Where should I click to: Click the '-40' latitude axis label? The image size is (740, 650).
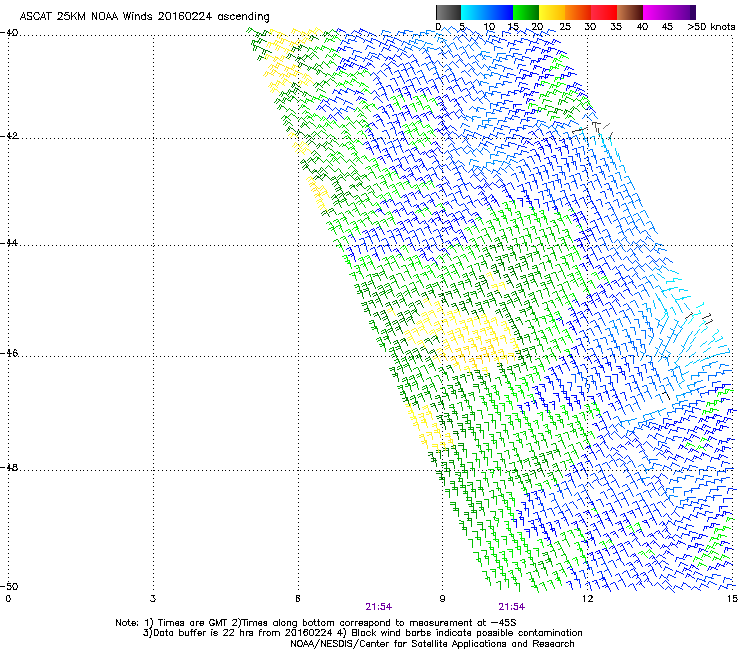coord(10,33)
